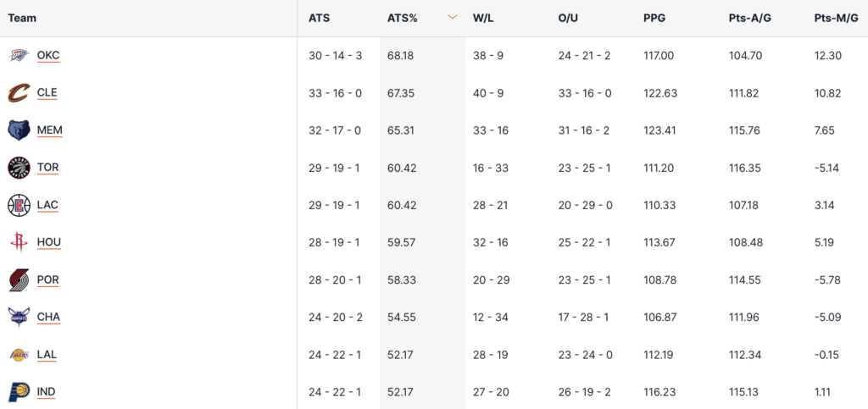Screen dimensions: 868x409
Task: Click the Lakers logo icon
Action: [19, 354]
